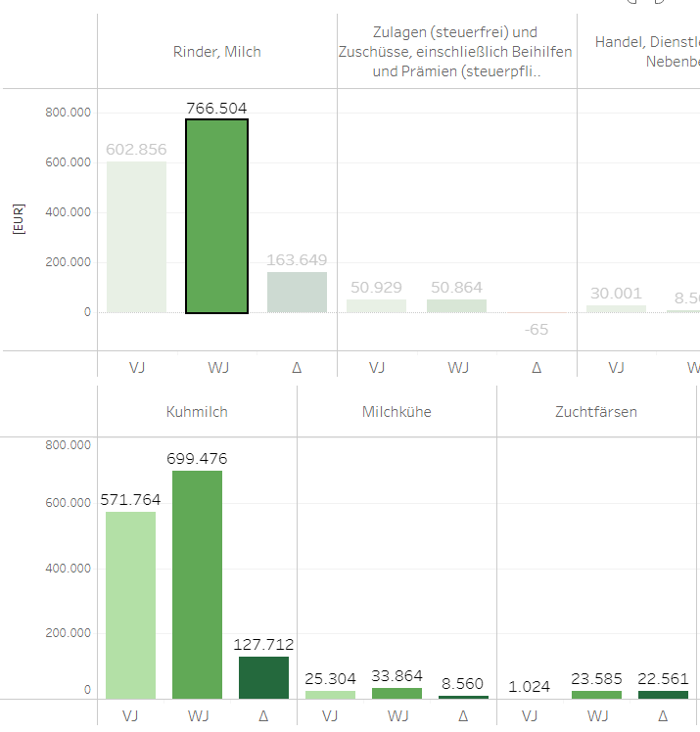This screenshot has width=700, height=732.
Task: Select the delta bar showing 163.649
Action: click(x=297, y=292)
